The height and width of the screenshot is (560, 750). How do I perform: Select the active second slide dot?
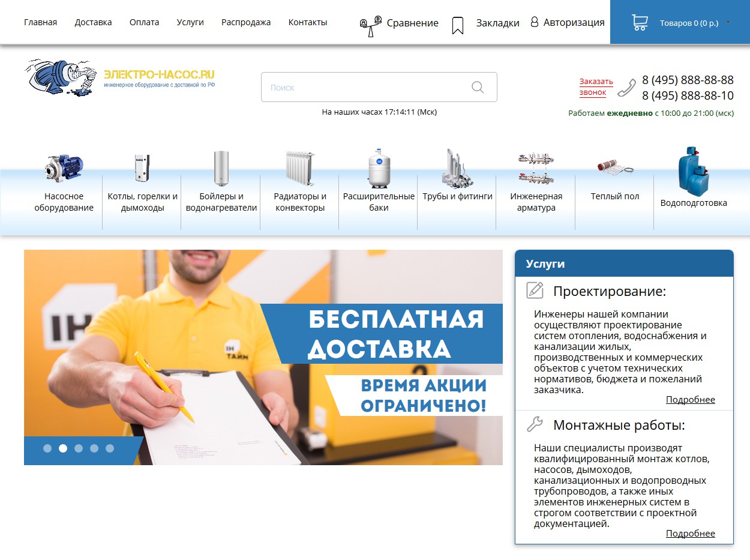pos(63,448)
